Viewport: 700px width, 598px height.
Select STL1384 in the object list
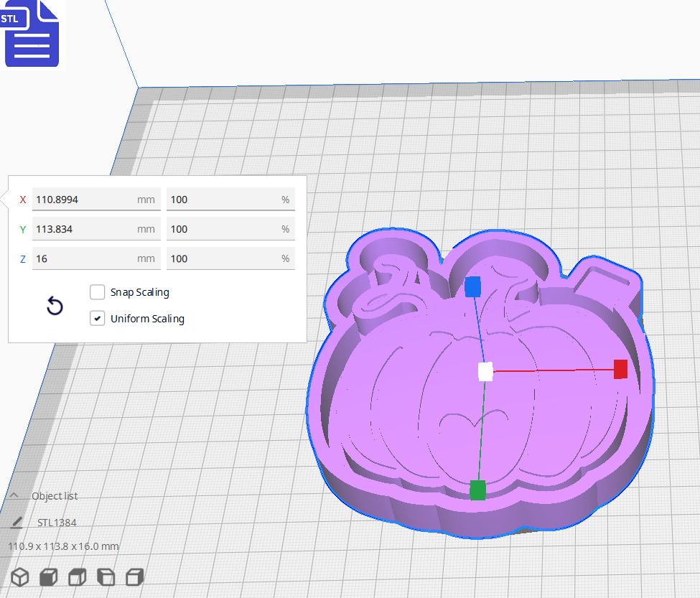57,522
